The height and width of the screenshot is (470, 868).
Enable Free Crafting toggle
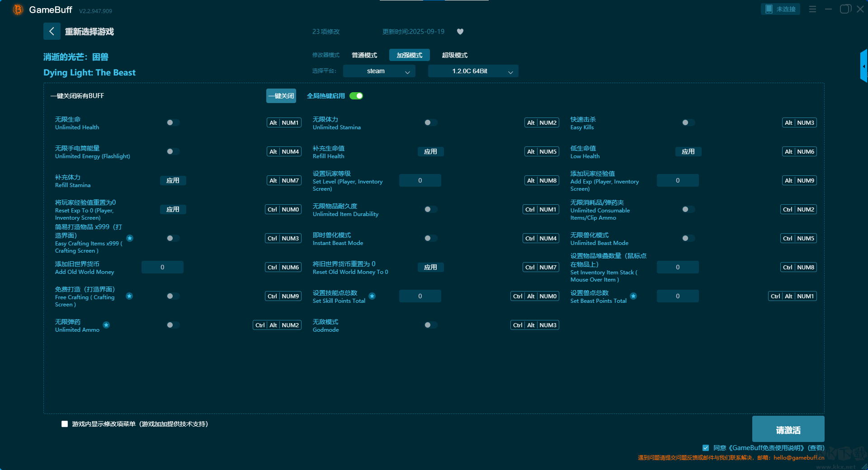[x=173, y=296]
